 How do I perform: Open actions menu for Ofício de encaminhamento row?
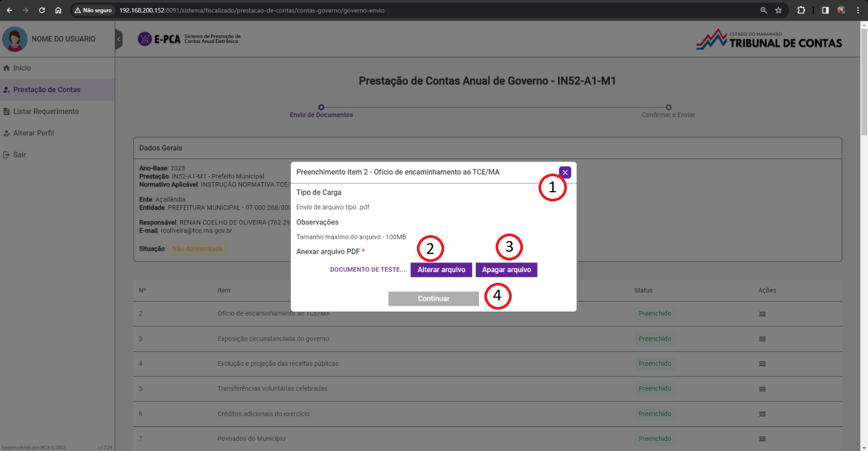762,314
